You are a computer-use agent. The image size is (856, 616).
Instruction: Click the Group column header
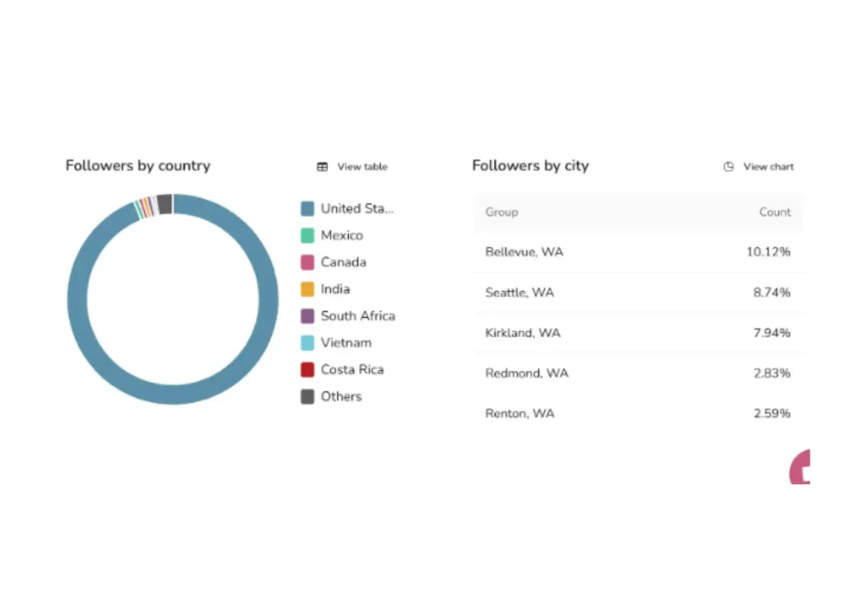(501, 212)
